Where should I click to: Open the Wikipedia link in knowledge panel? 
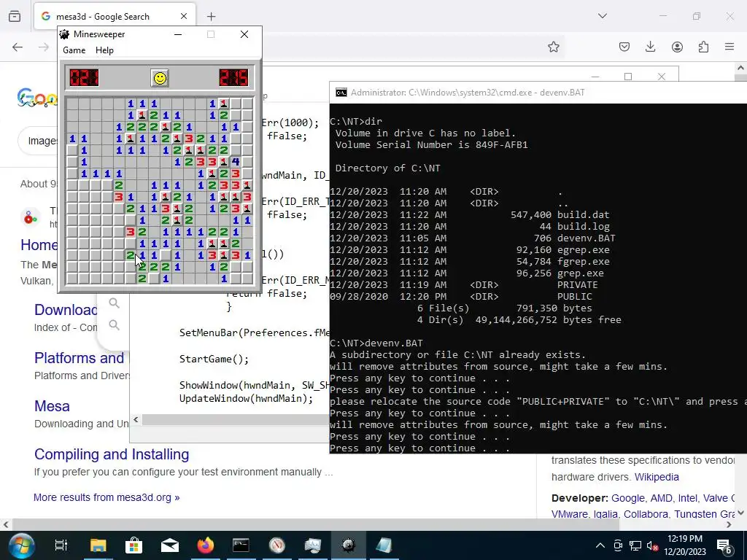(657, 477)
